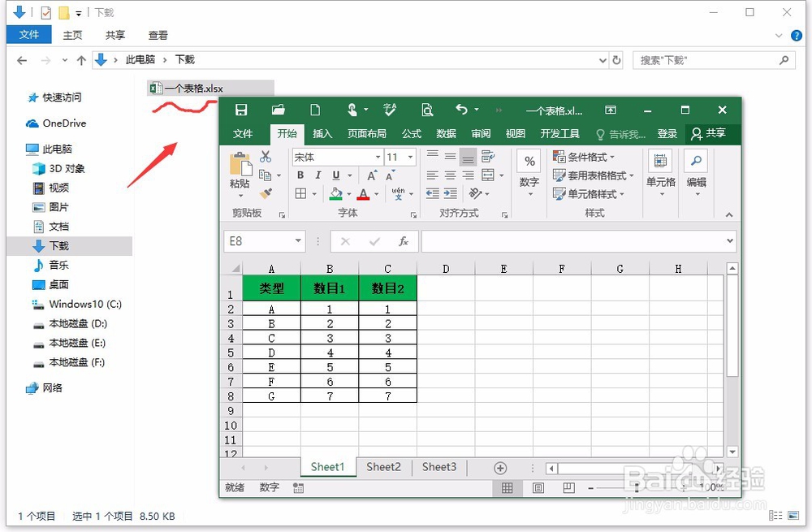Click the percent style icon in number group
This screenshot has width=812, height=532.
(x=529, y=161)
